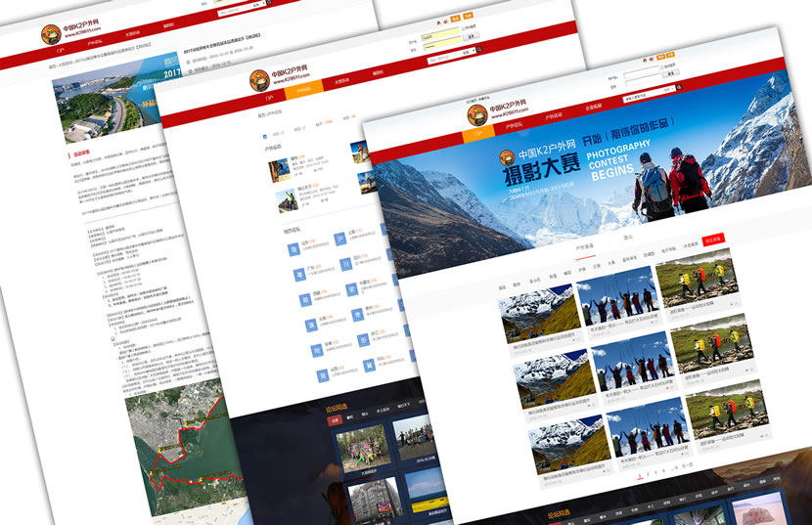Viewport: 812px width, 525px height.
Task: Click the orange 户外论坛 nav tab on middle page
Action: [303, 90]
